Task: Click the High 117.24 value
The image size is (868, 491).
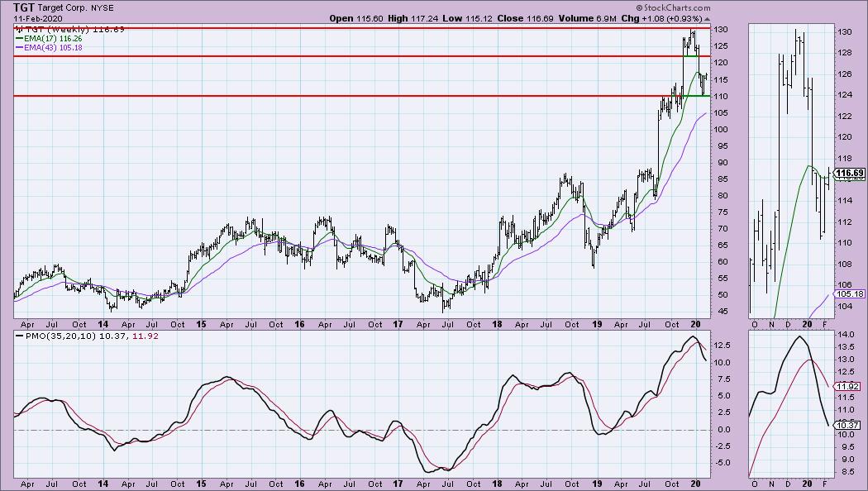Action: click(413, 18)
